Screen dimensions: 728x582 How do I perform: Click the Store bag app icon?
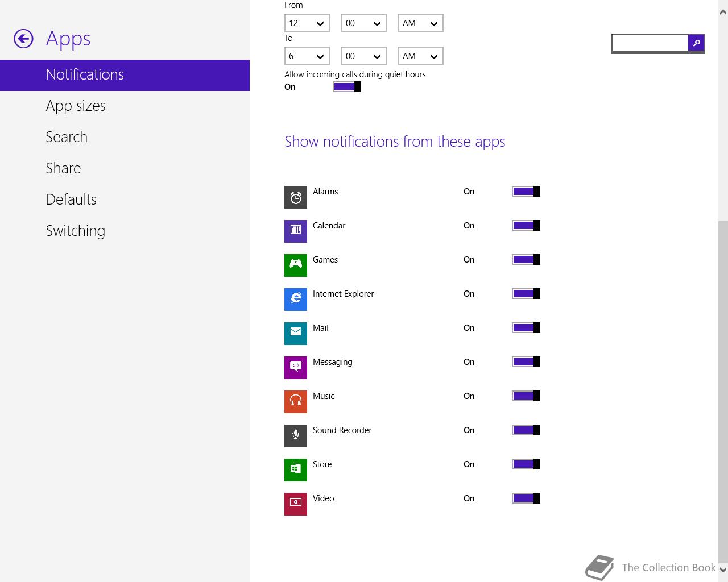tap(296, 470)
